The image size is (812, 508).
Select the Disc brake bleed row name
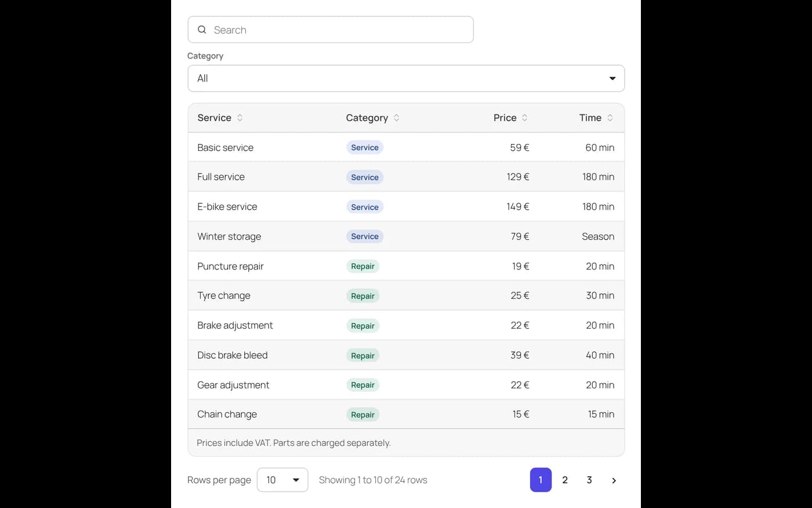coord(232,355)
